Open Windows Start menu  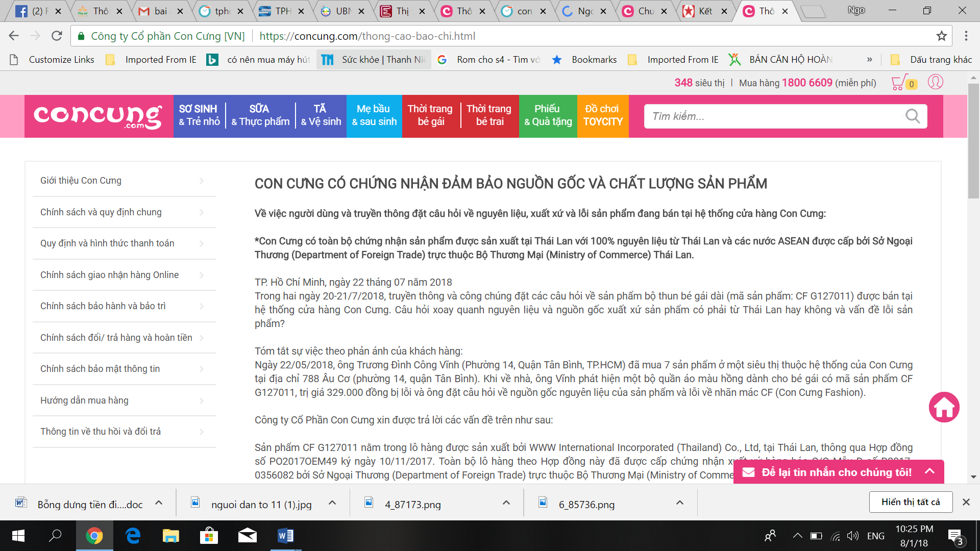click(18, 536)
